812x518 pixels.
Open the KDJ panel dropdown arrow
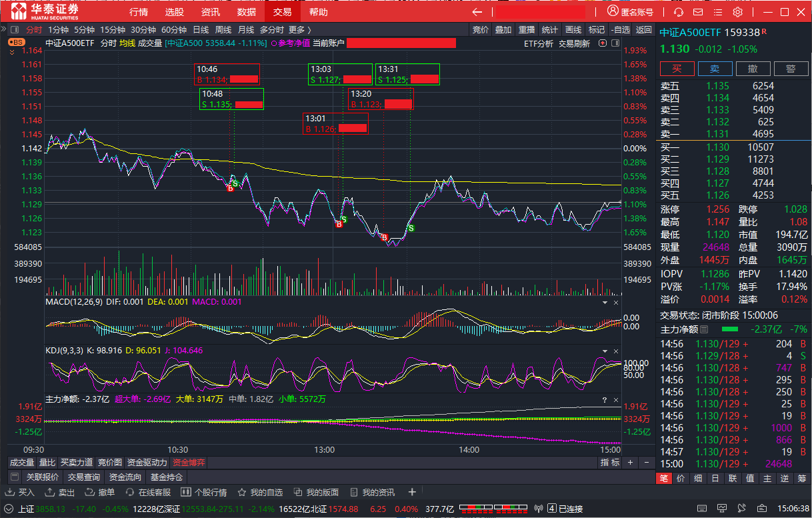605,350
